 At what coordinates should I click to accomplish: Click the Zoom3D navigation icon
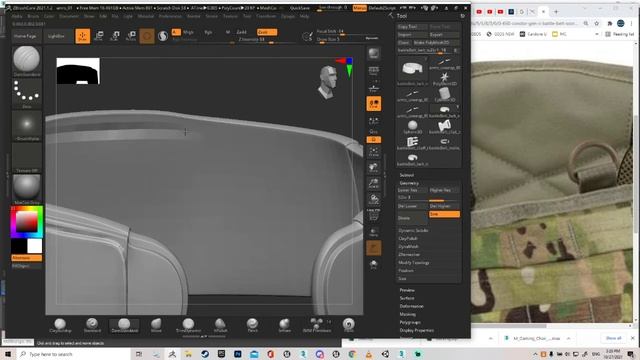[x=373, y=184]
